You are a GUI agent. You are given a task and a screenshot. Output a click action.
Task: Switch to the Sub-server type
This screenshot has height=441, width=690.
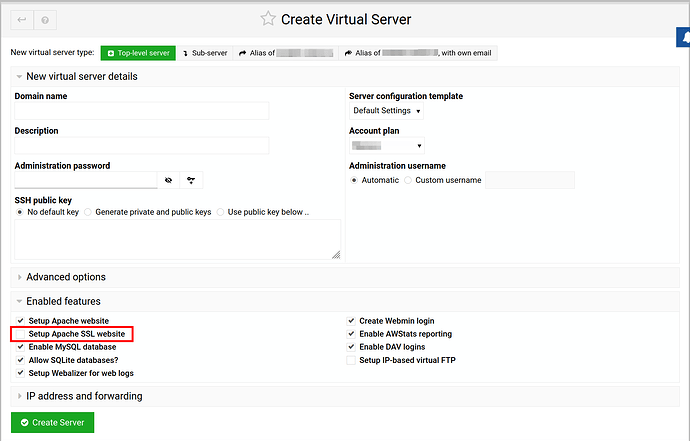(x=205, y=53)
